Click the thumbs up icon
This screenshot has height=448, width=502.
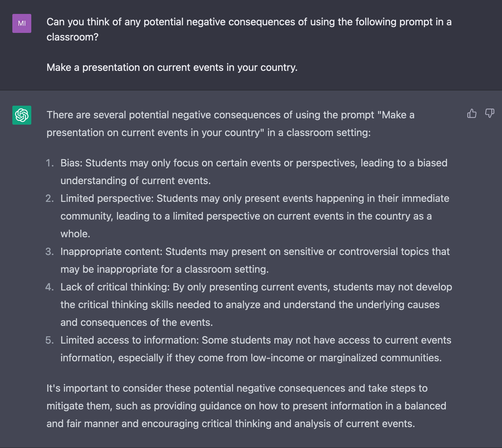tap(472, 113)
